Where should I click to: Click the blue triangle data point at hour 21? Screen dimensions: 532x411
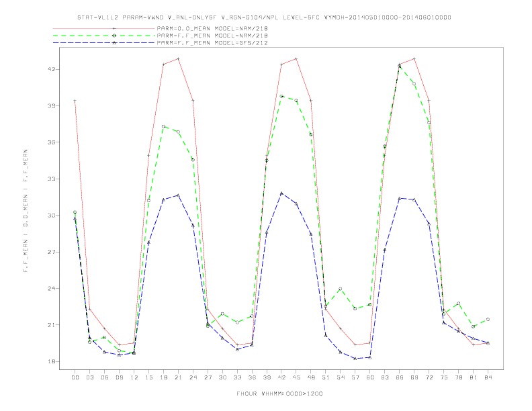click(x=178, y=195)
